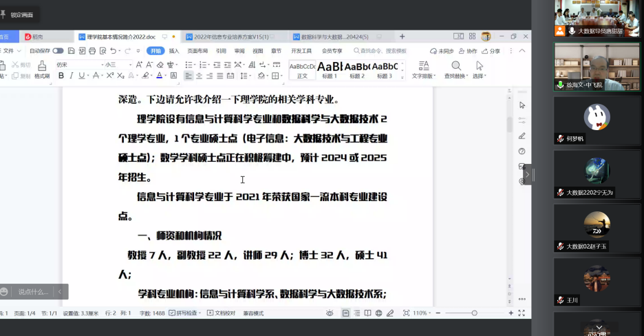
Task: Decrease the font size
Action: tap(149, 65)
